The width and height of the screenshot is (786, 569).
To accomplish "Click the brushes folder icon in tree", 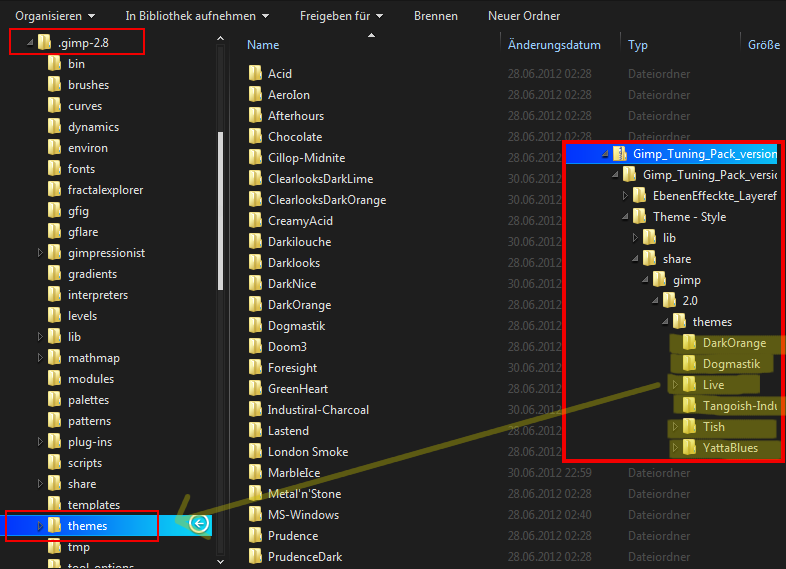I will [x=54, y=85].
